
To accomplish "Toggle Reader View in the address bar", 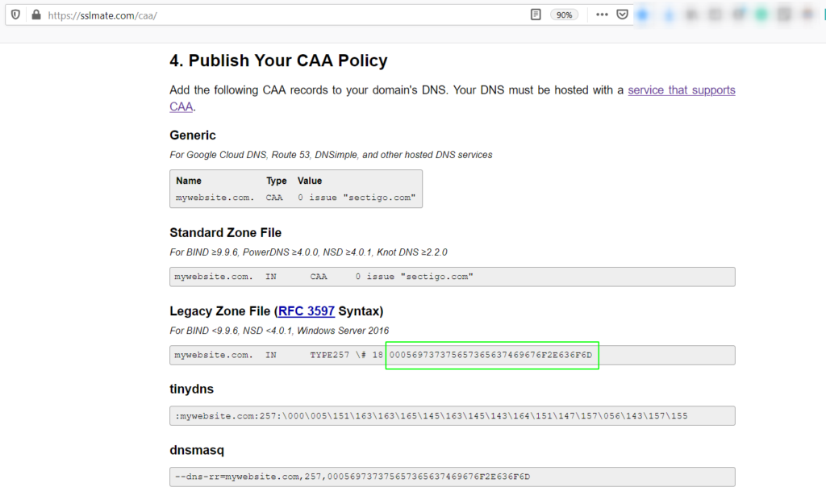I will click(x=535, y=14).
